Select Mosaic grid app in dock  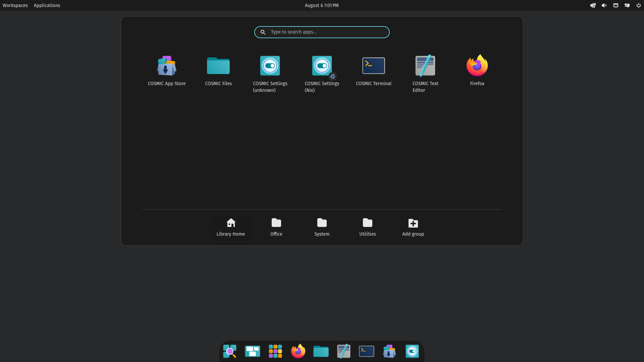coord(275,351)
